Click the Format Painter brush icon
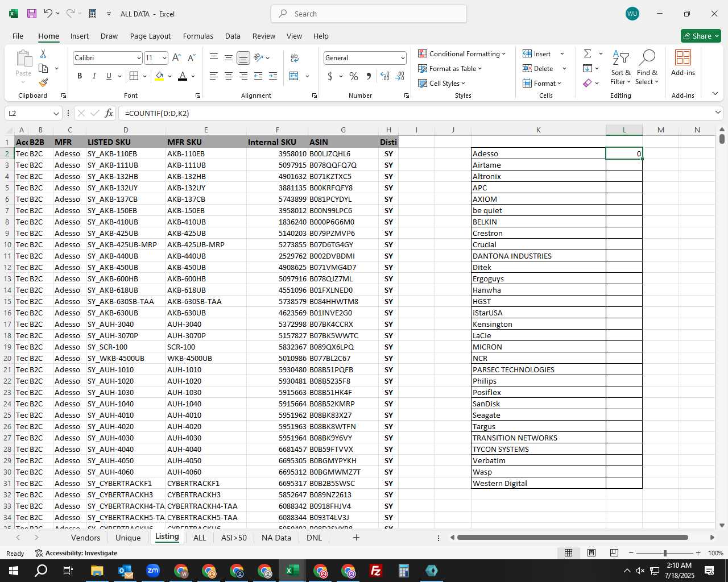This screenshot has width=728, height=582. (43, 83)
